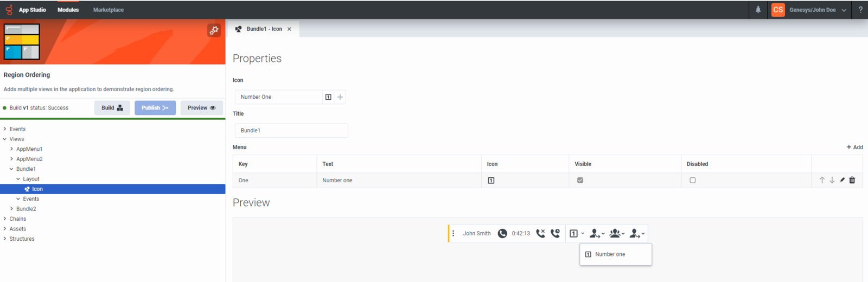Move the One menu row down
Image resolution: width=868 pixels, height=282 pixels.
coord(832,180)
